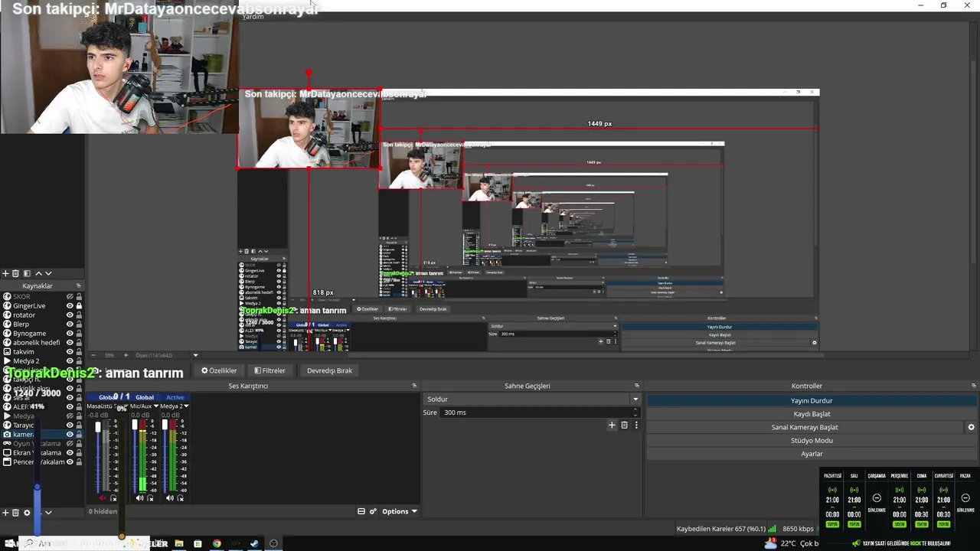Click Sanal Kamerayı Başlat
The height and width of the screenshot is (551, 980).
pos(805,427)
